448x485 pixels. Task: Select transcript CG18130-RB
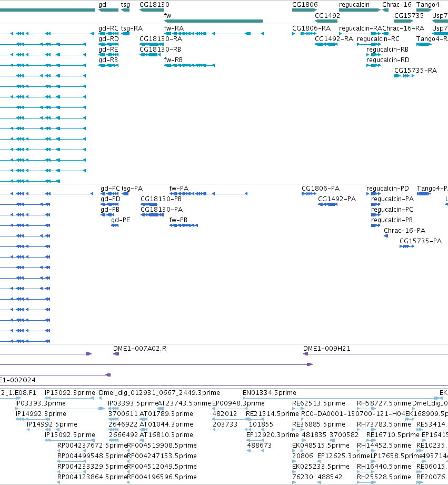[x=150, y=55]
